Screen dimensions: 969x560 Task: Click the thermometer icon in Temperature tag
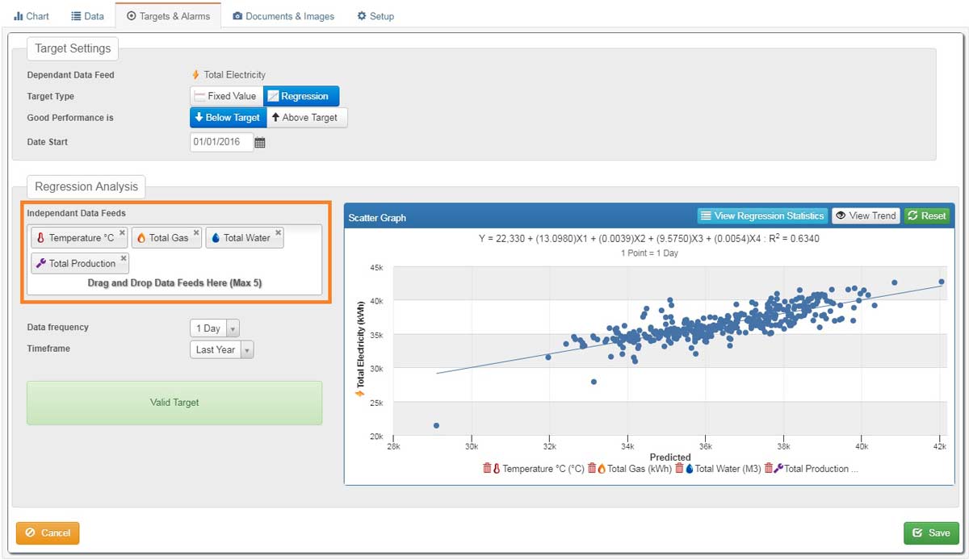pyautogui.click(x=41, y=238)
